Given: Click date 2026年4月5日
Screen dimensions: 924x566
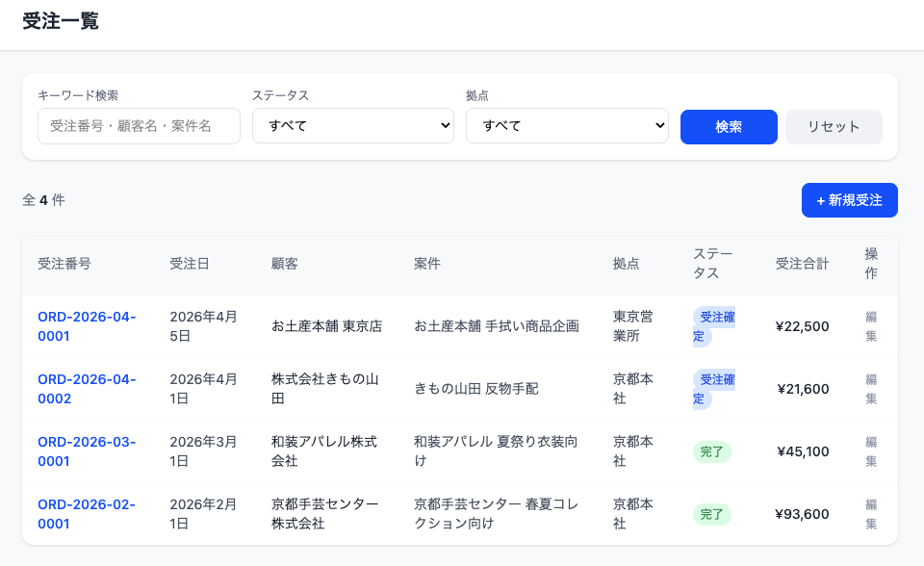Looking at the screenshot, I should pos(203,326).
